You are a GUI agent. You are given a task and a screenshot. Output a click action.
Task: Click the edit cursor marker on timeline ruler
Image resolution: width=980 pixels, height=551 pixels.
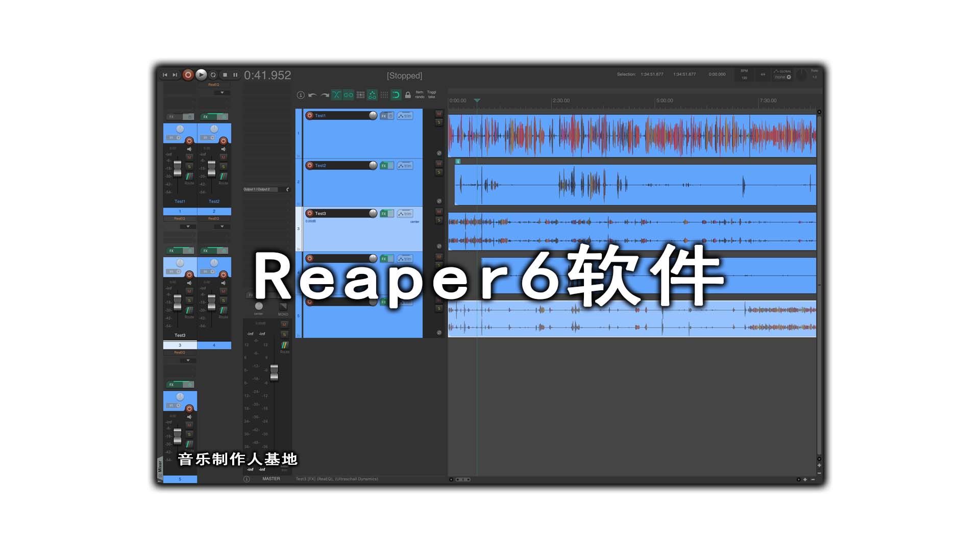(x=477, y=101)
